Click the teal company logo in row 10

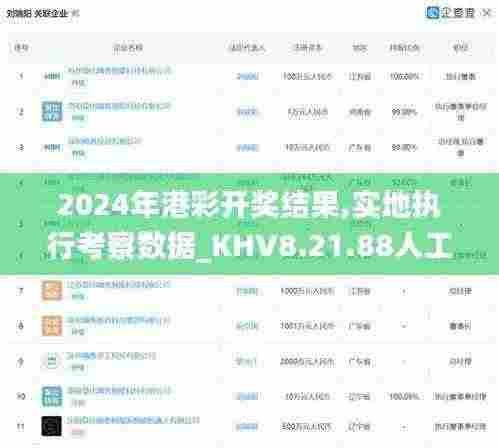pyautogui.click(x=52, y=396)
